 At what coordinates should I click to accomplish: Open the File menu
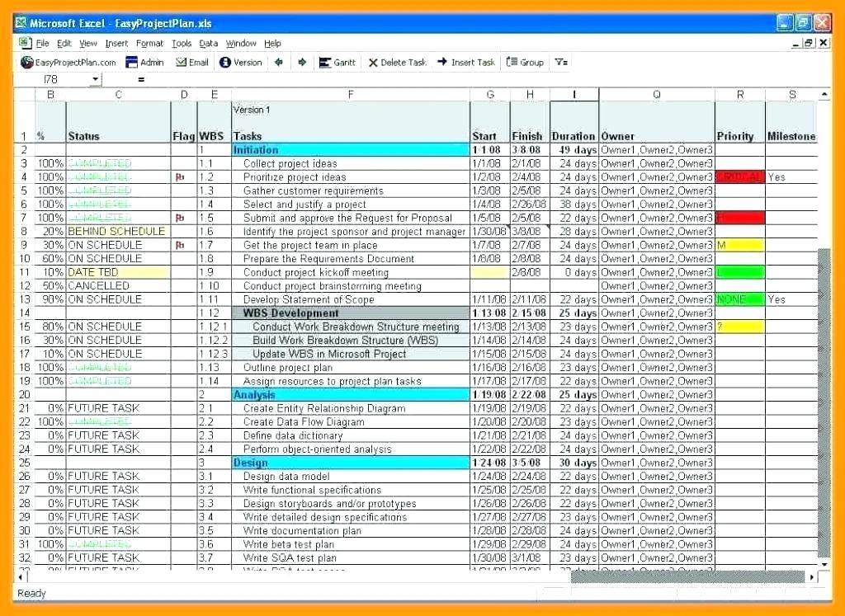coord(43,44)
